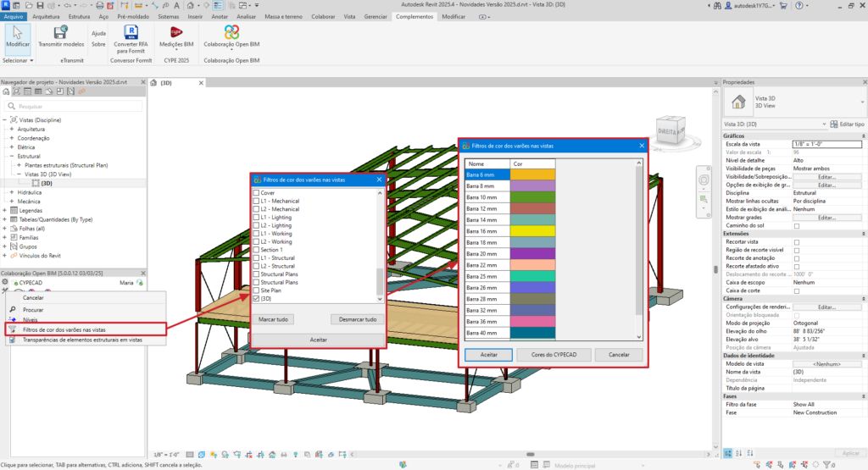Open the Estrutura ribbon tab
868x470 pixels.
[x=79, y=17]
